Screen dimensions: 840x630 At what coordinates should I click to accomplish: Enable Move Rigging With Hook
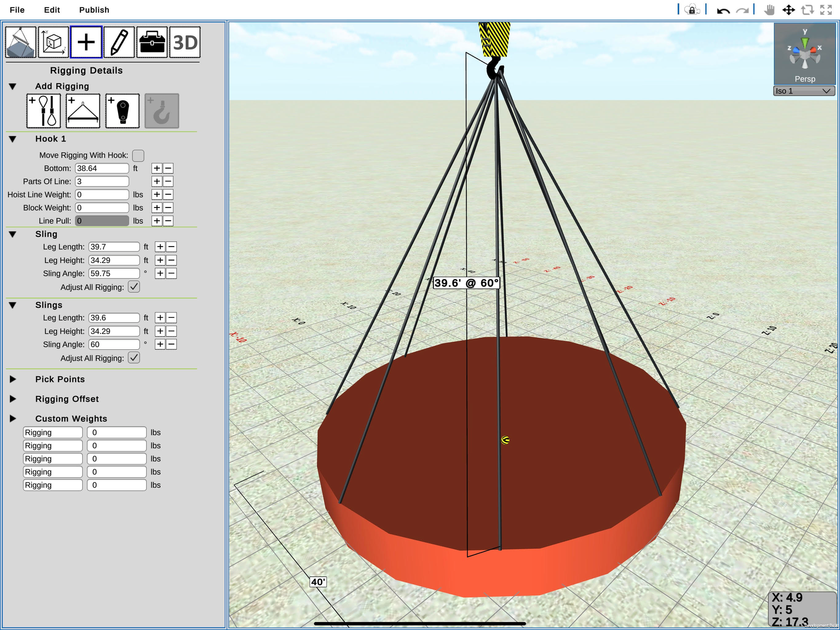(x=138, y=155)
